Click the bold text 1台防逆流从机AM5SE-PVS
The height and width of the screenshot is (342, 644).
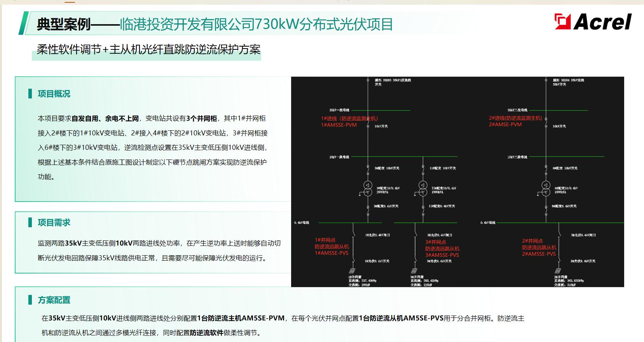[401, 318]
